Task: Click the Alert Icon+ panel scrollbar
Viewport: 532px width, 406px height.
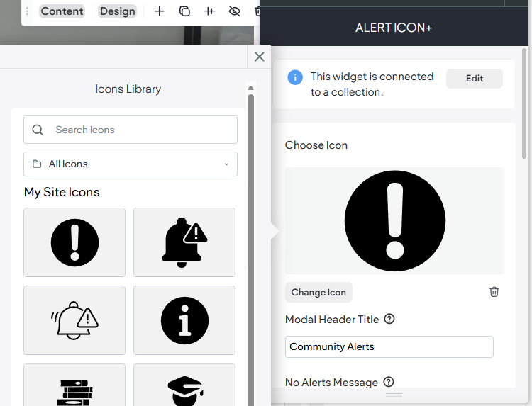Action: pos(524,103)
